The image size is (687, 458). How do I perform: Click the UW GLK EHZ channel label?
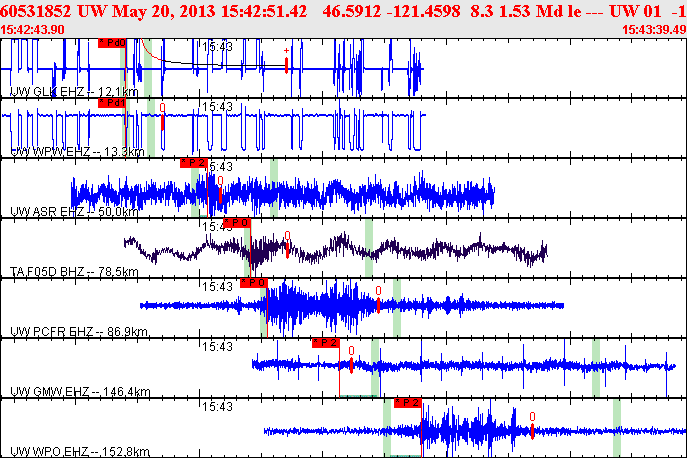click(x=74, y=92)
